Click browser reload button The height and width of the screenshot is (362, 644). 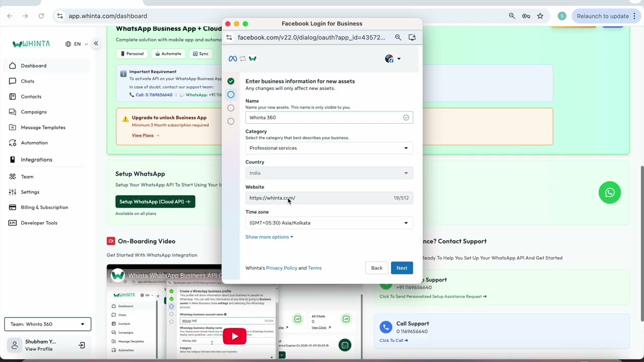(x=41, y=16)
